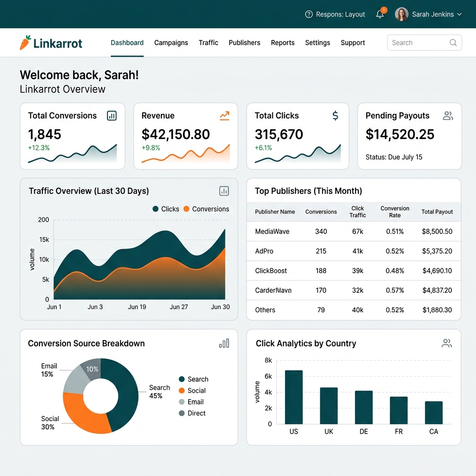Focus the Search input field
476x476 pixels.
(x=424, y=42)
